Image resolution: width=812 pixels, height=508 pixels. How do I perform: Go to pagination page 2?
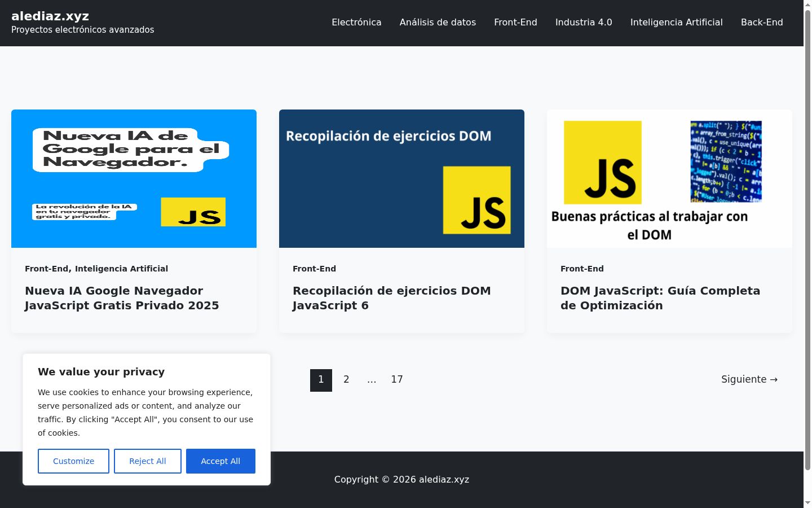pos(346,380)
